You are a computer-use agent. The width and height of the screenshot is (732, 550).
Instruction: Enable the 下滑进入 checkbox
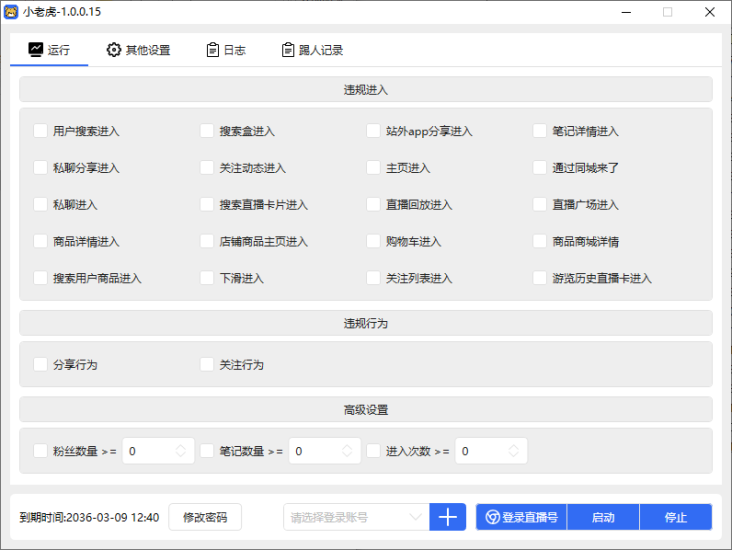[207, 278]
